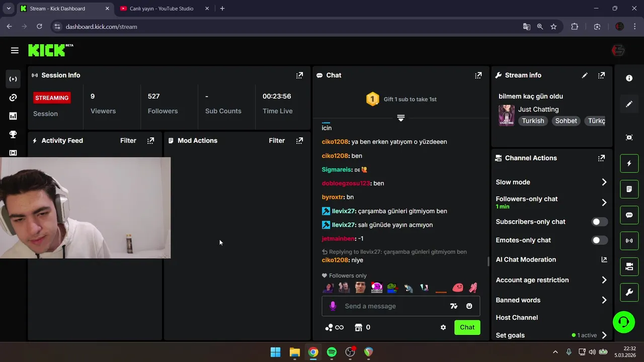Click the Sohbet tag
This screenshot has width=644, height=362.
566,121
